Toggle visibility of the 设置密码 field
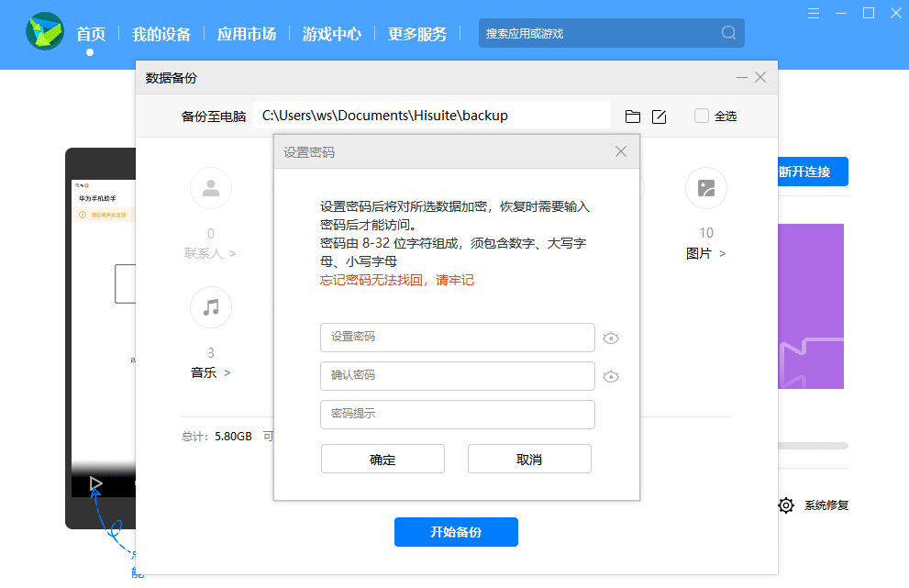This screenshot has height=588, width=909. [x=611, y=338]
